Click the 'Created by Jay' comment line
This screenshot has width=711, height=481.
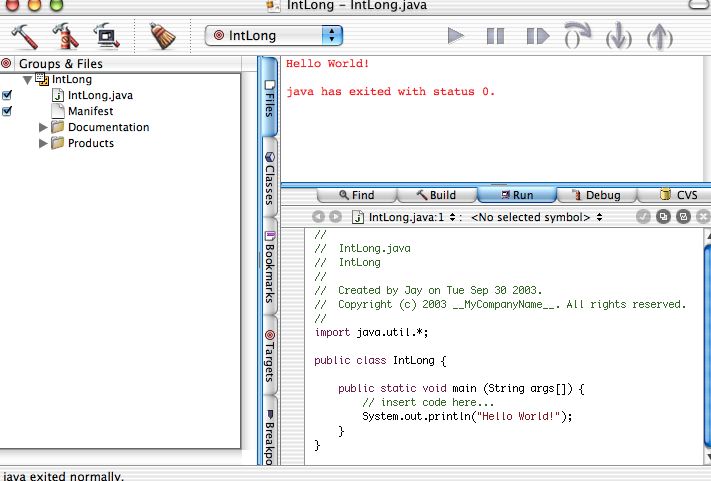pos(428,290)
